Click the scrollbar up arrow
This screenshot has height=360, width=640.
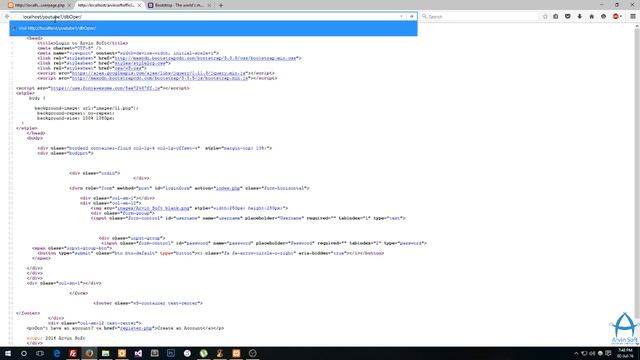tap(637, 27)
